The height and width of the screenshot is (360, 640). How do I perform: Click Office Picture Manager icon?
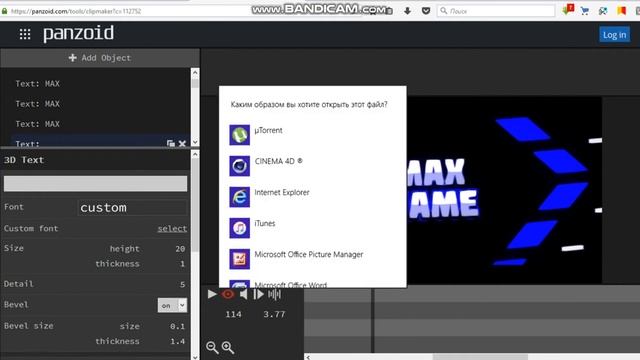[x=240, y=259]
